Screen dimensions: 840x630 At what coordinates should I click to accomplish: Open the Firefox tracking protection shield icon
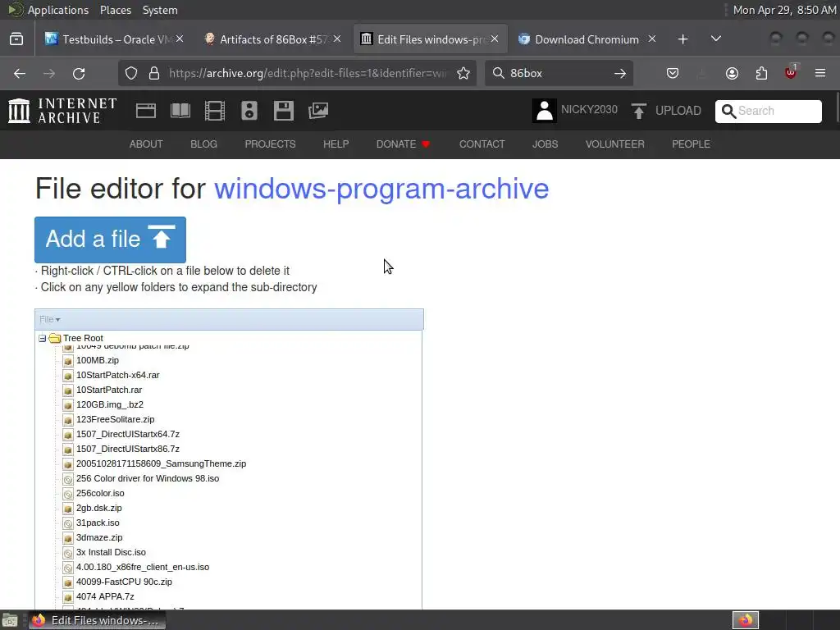click(131, 73)
